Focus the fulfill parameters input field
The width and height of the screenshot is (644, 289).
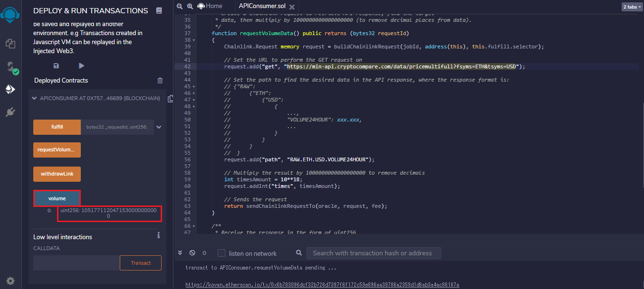[x=117, y=127]
